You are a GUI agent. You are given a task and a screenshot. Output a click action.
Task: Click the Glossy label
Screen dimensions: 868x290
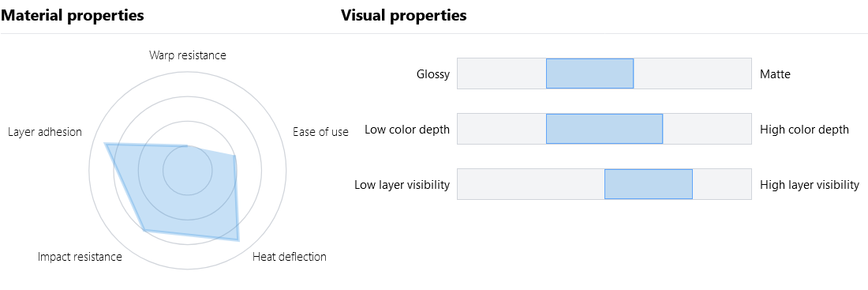pyautogui.click(x=433, y=73)
